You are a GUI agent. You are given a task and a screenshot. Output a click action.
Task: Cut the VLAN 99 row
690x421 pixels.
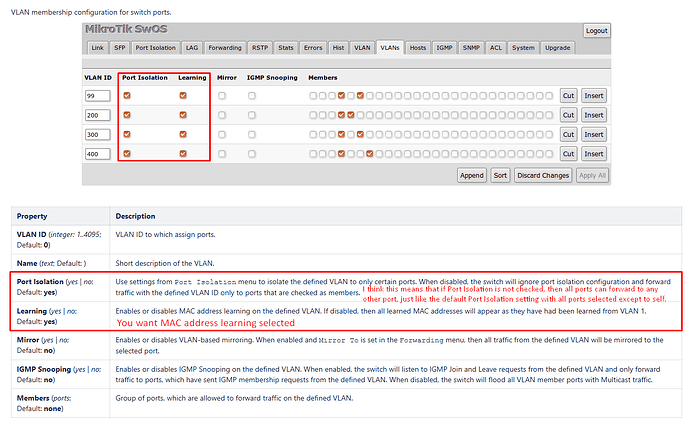pos(568,96)
